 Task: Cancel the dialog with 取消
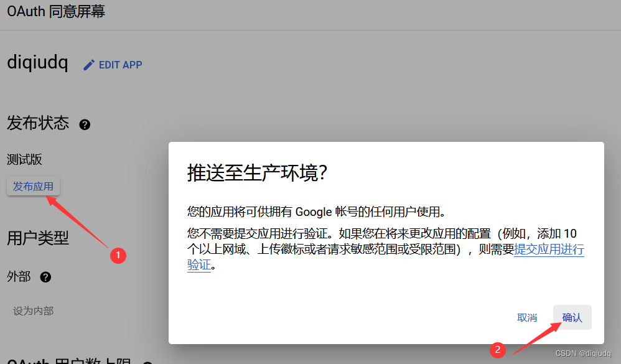click(x=527, y=317)
